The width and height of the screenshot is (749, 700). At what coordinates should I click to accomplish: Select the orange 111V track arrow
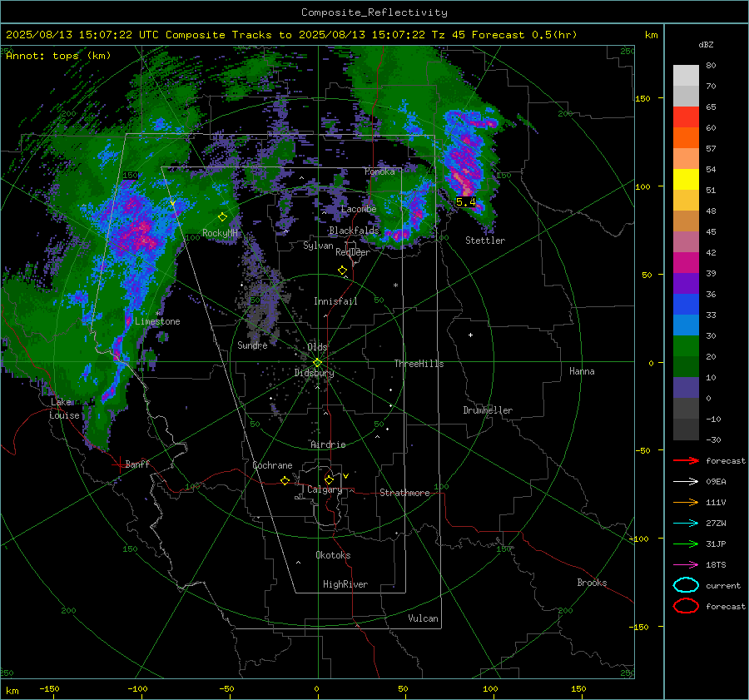pyautogui.click(x=686, y=502)
